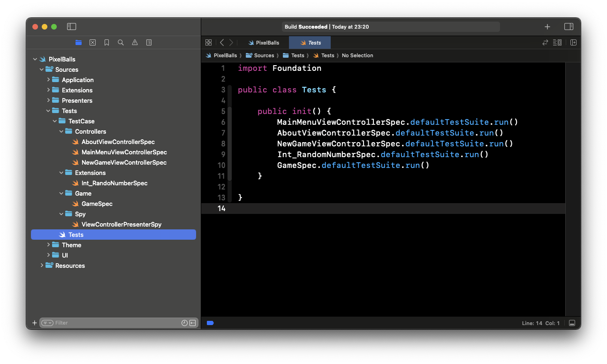
Task: Click the class name Tests in code
Action: click(314, 90)
